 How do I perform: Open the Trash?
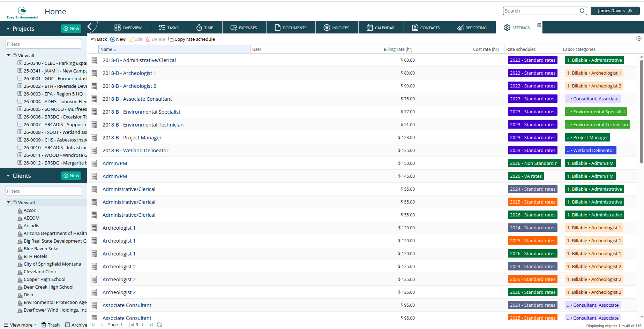[x=51, y=325]
